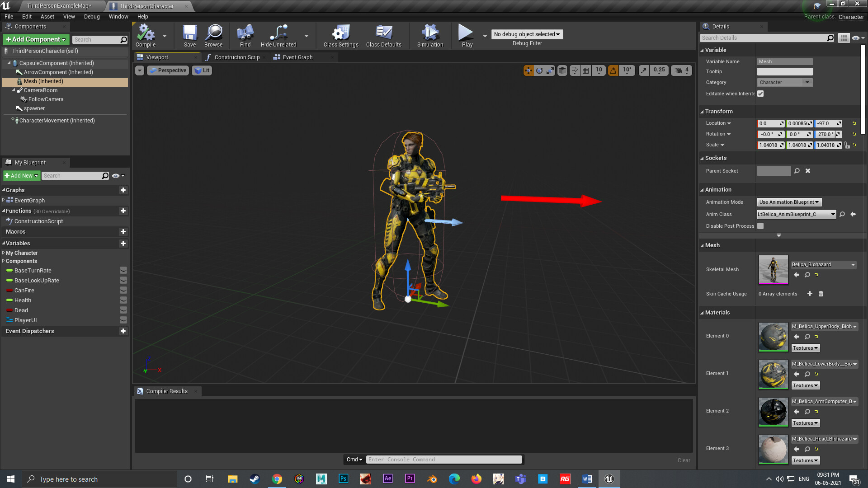
Task: Switch to the Event Graph tab
Action: click(x=297, y=57)
